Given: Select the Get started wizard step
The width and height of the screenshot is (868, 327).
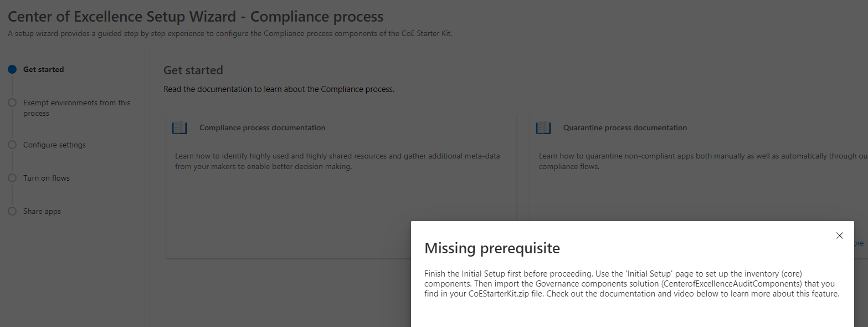Looking at the screenshot, I should (44, 69).
